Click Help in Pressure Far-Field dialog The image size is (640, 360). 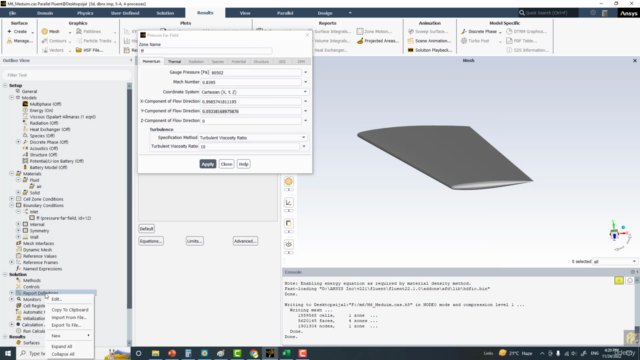point(244,164)
